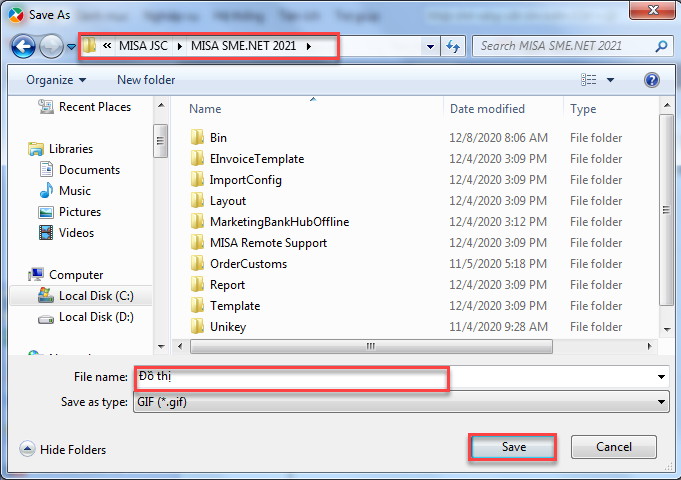
Task: Select the Music library in sidebar
Action: 45,191
